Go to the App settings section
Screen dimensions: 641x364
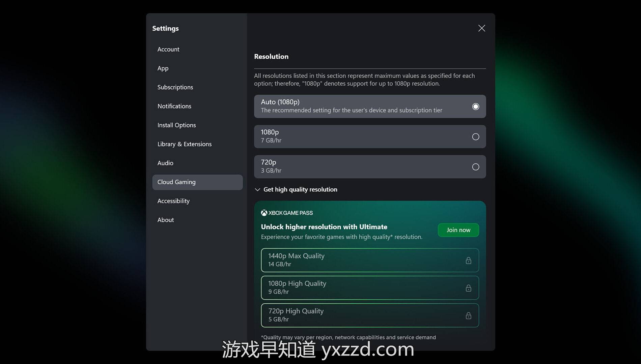[163, 68]
